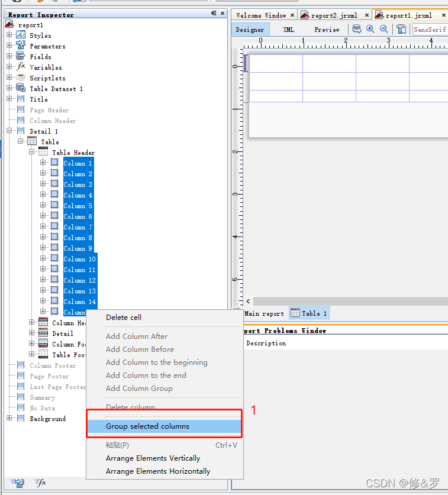Close the report2.jrxml tab
The height and width of the screenshot is (495, 448).
367,15
